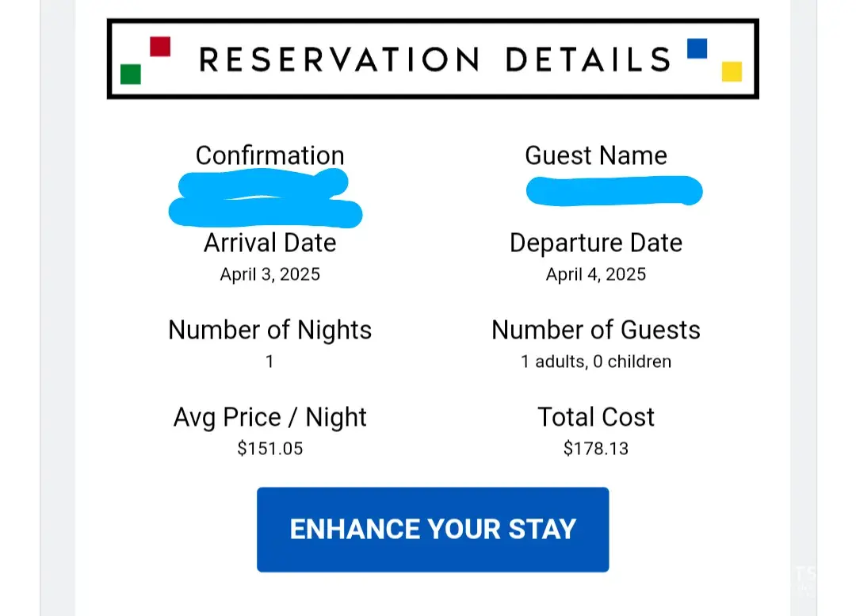Select the $178.13 total cost amount

(596, 449)
